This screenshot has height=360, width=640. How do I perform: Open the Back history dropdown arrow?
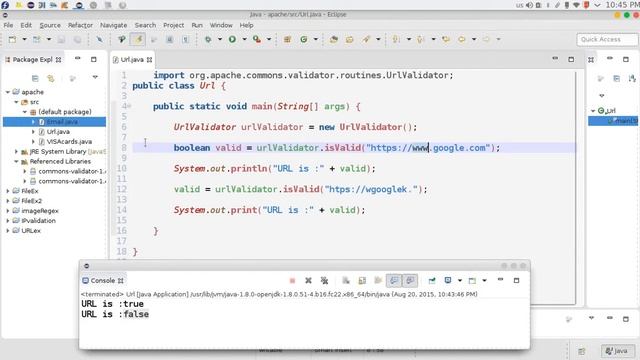(474, 40)
